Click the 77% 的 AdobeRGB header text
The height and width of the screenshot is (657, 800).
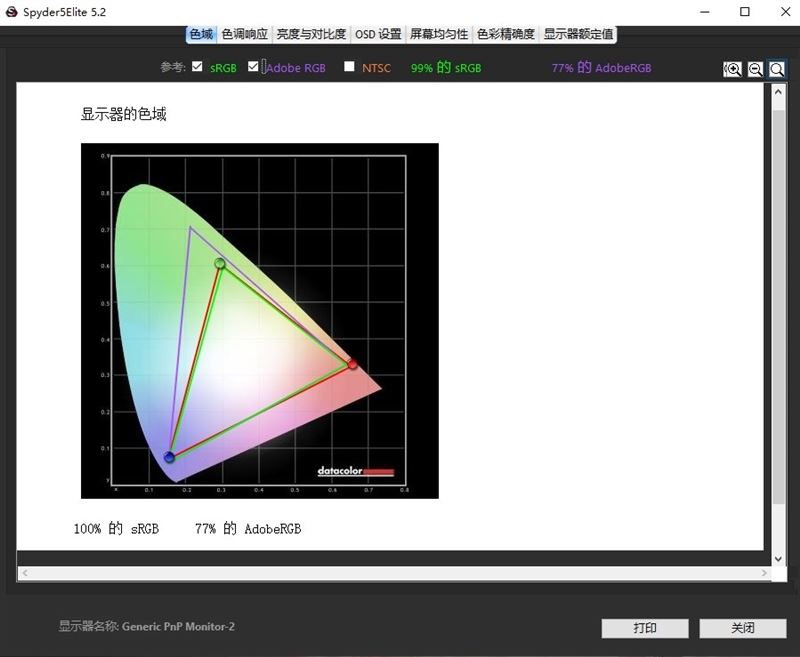click(602, 68)
